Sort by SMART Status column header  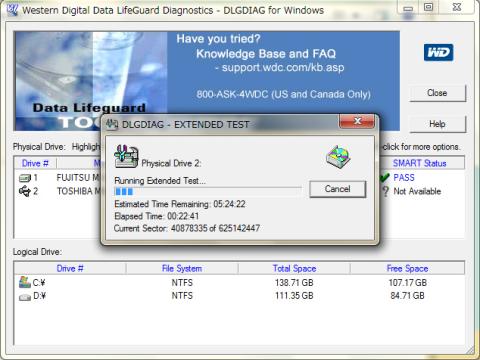tap(419, 163)
